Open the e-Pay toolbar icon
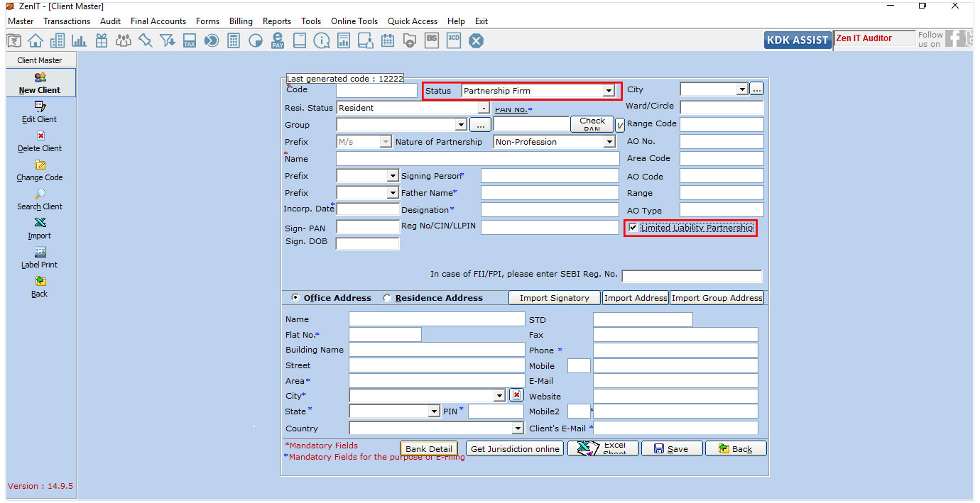Screen dimensions: 980x503 pyautogui.click(x=278, y=41)
